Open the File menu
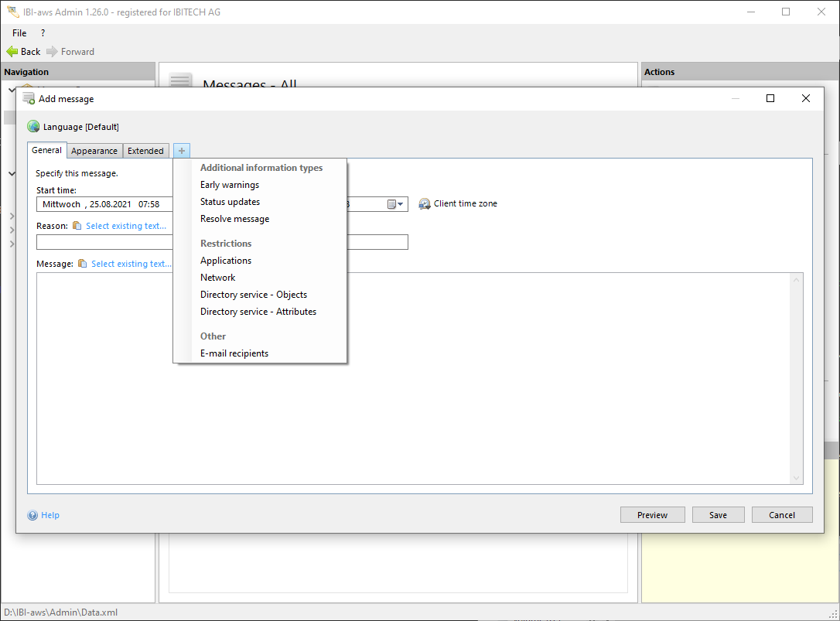Screen dimensions: 840x621 (x=19, y=33)
